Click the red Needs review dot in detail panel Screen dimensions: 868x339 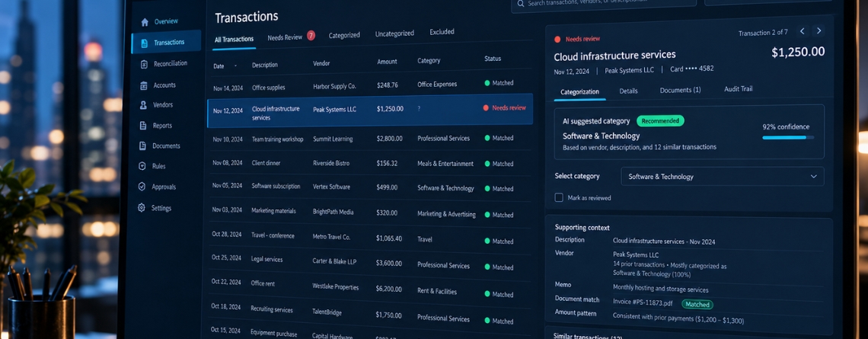point(557,40)
